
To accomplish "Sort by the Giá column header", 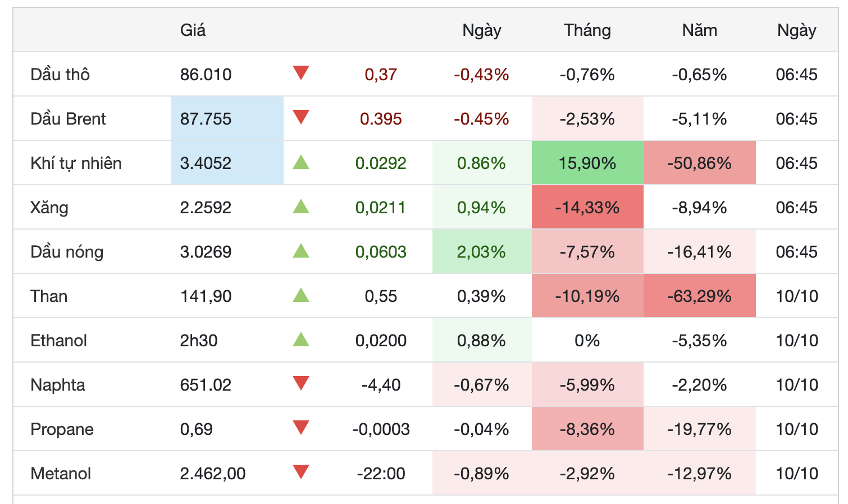I will tap(193, 30).
